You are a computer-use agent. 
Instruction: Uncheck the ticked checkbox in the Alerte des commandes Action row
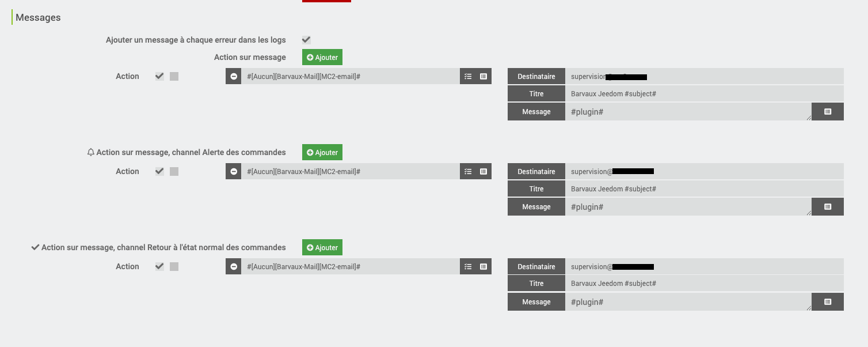(x=159, y=171)
